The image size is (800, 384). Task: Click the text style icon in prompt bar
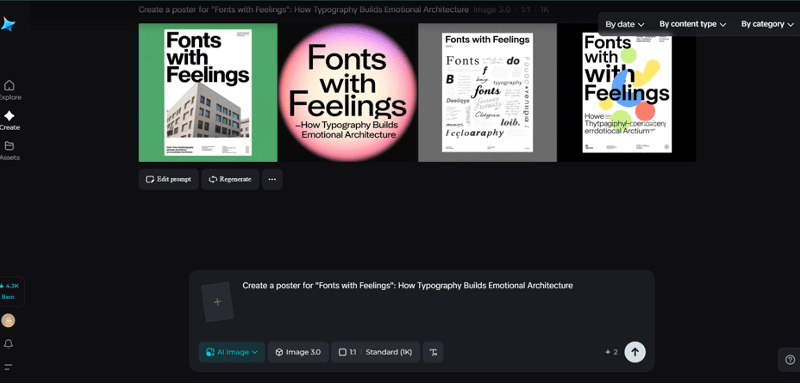(x=433, y=352)
